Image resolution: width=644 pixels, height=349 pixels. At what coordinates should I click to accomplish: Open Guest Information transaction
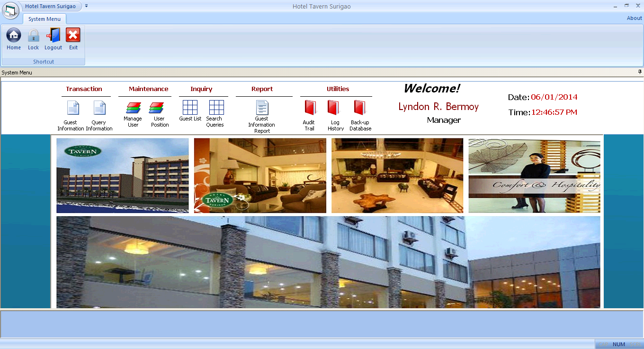click(73, 108)
